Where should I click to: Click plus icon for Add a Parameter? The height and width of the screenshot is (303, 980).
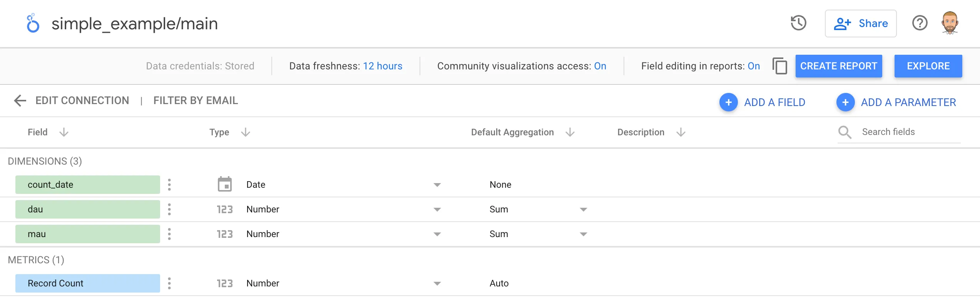coord(845,102)
